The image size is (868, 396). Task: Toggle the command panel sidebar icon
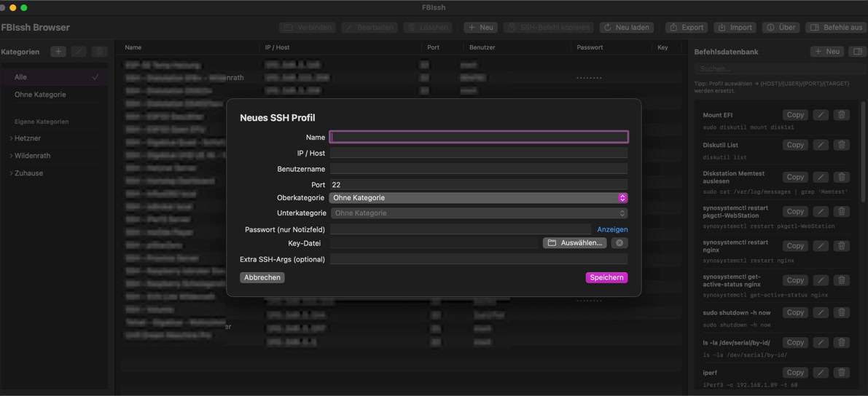click(x=858, y=52)
